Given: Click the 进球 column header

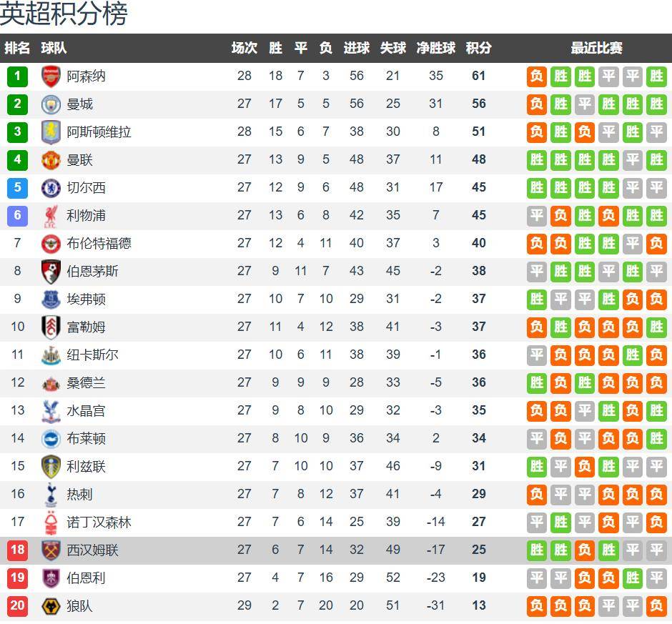Looking at the screenshot, I should coord(357,48).
